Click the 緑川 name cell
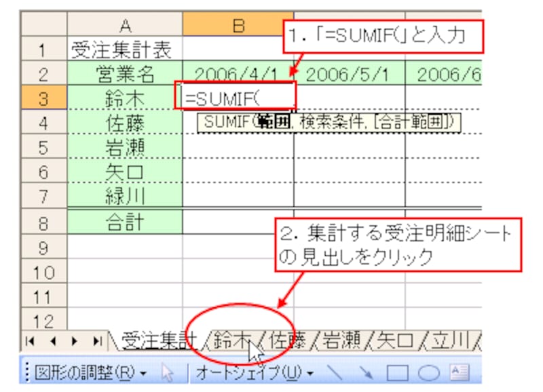 click(x=125, y=196)
